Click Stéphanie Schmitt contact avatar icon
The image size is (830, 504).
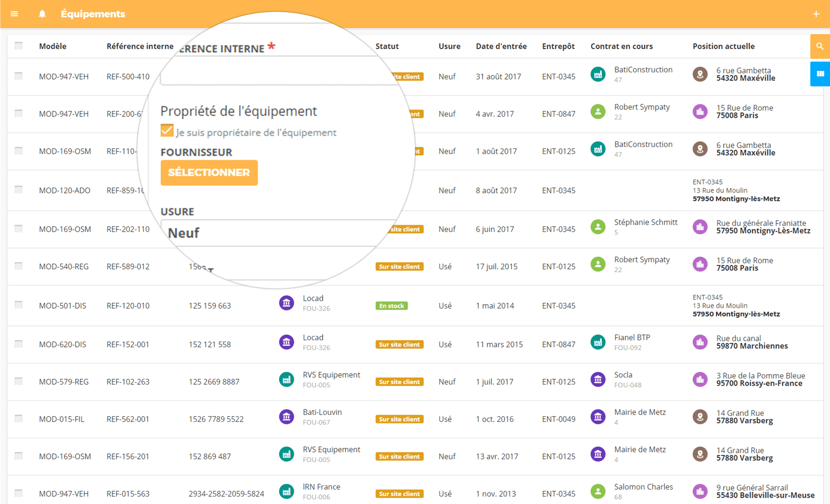(598, 226)
